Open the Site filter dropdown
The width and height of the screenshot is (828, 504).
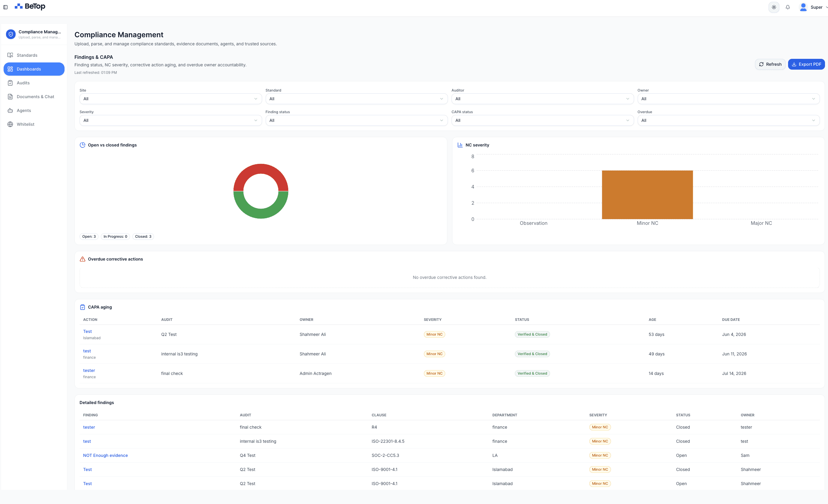(x=170, y=99)
